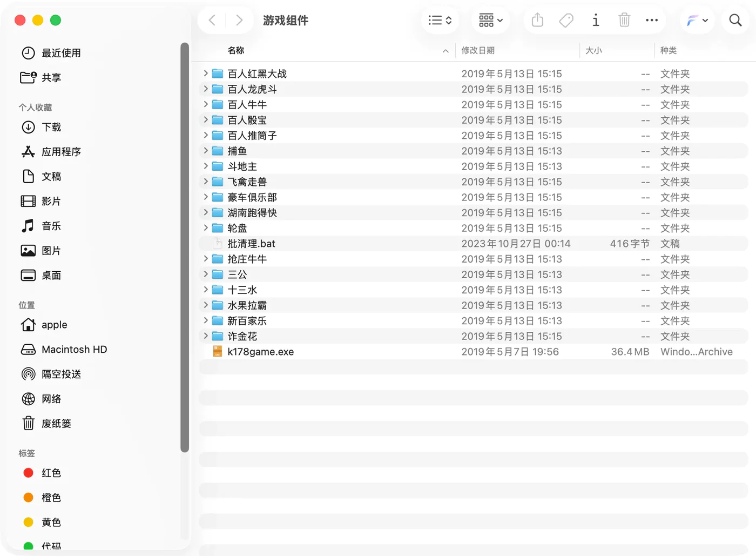Expand the 诈金花 folder
756x556 pixels.
[x=206, y=336]
